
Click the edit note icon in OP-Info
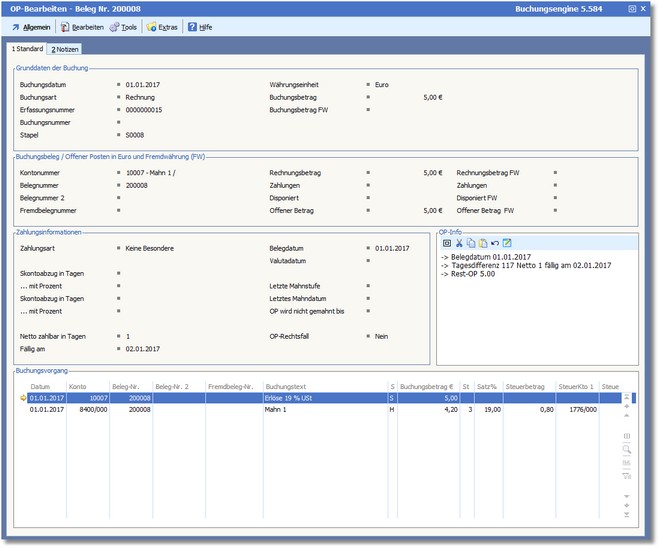click(x=507, y=243)
